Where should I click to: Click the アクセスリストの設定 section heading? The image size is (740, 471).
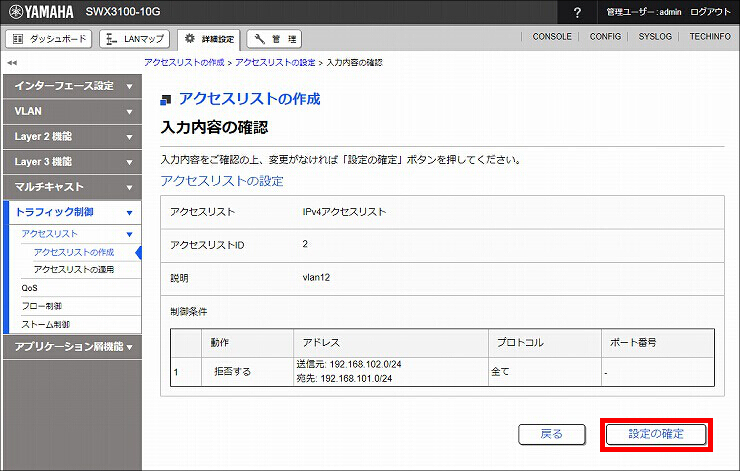(222, 181)
